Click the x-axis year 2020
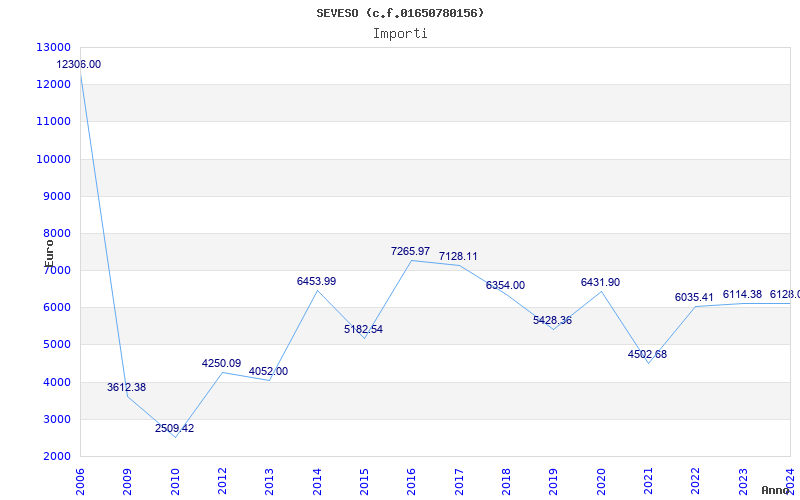Image resolution: width=800 pixels, height=500 pixels. 601,481
